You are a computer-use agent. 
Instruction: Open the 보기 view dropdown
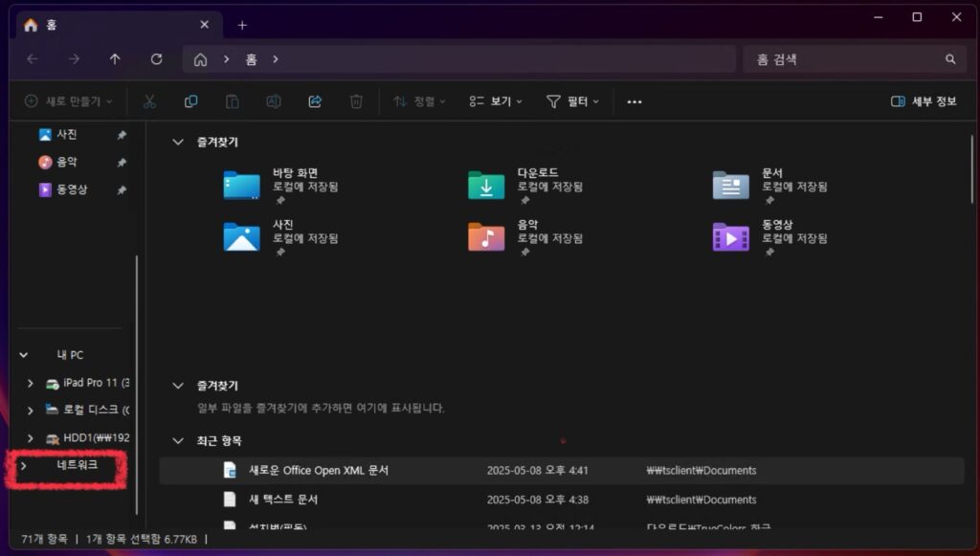(496, 101)
